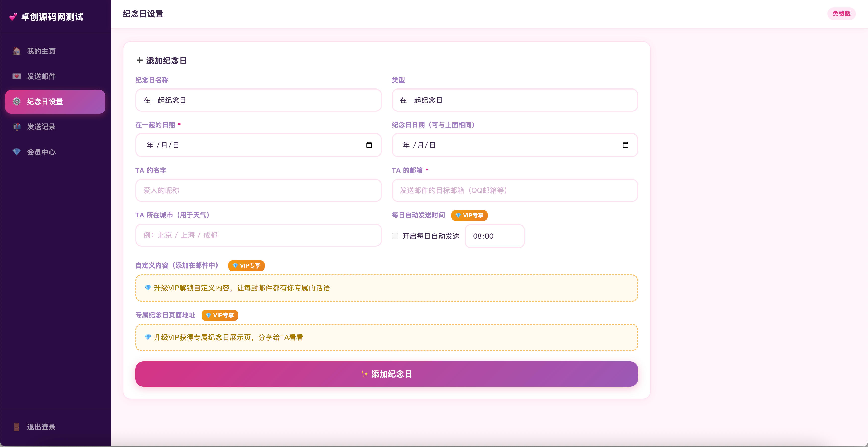Focus the 纪念日名称 input field
This screenshot has height=447, width=868.
(258, 100)
